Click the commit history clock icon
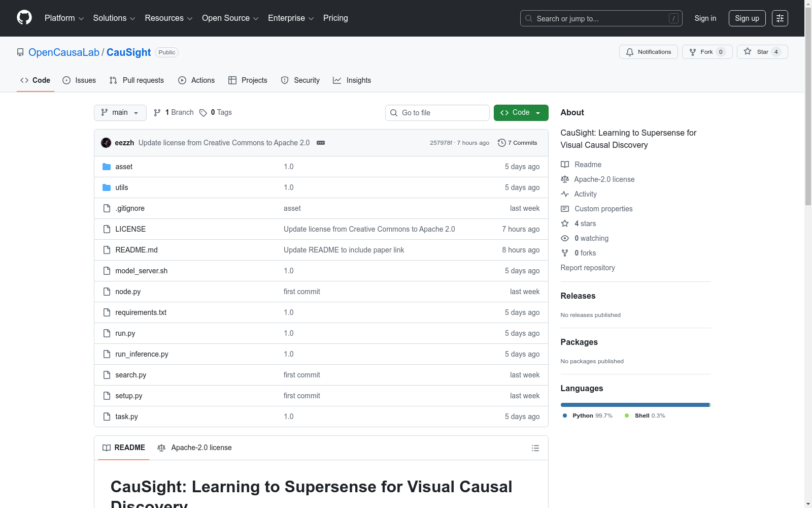Screen dimensions: 812x508 click(x=502, y=143)
